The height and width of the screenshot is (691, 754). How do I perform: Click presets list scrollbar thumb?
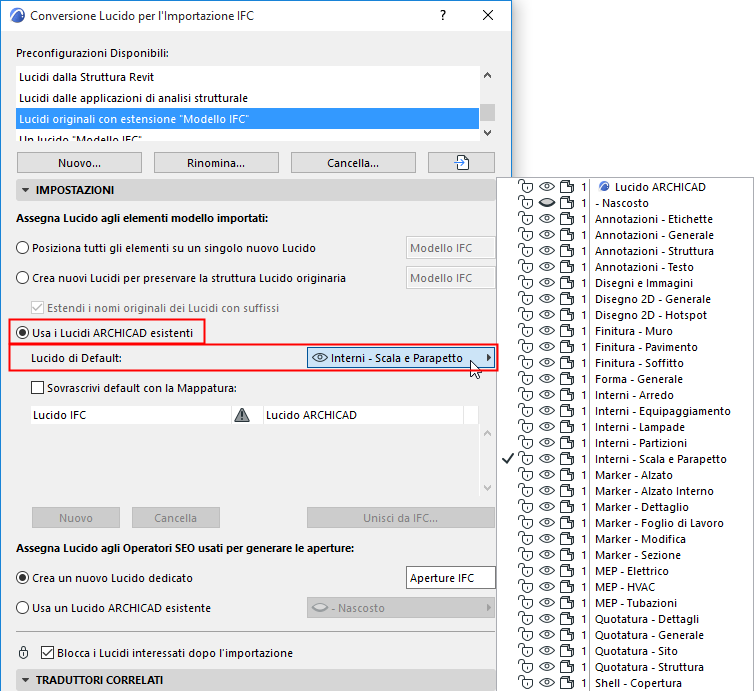tap(488, 112)
